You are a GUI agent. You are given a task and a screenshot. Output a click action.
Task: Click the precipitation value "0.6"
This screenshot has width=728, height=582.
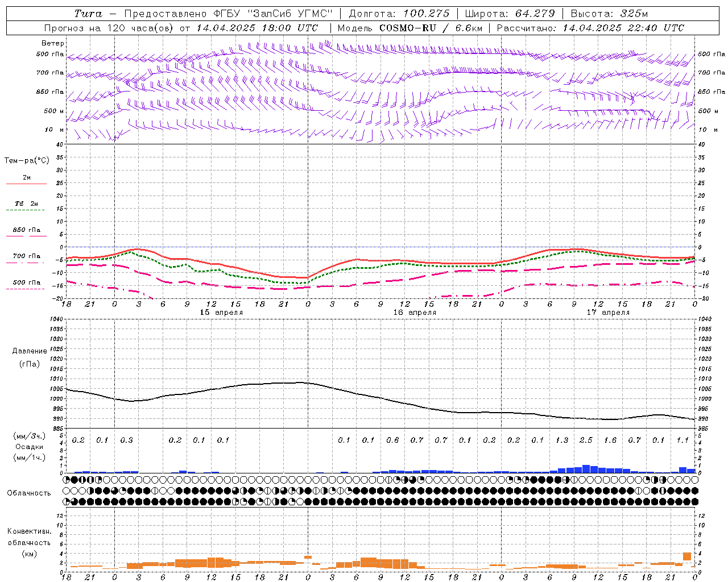[392, 440]
